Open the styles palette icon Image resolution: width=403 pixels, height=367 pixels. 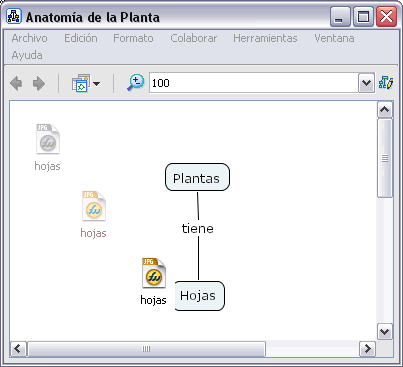click(x=386, y=83)
